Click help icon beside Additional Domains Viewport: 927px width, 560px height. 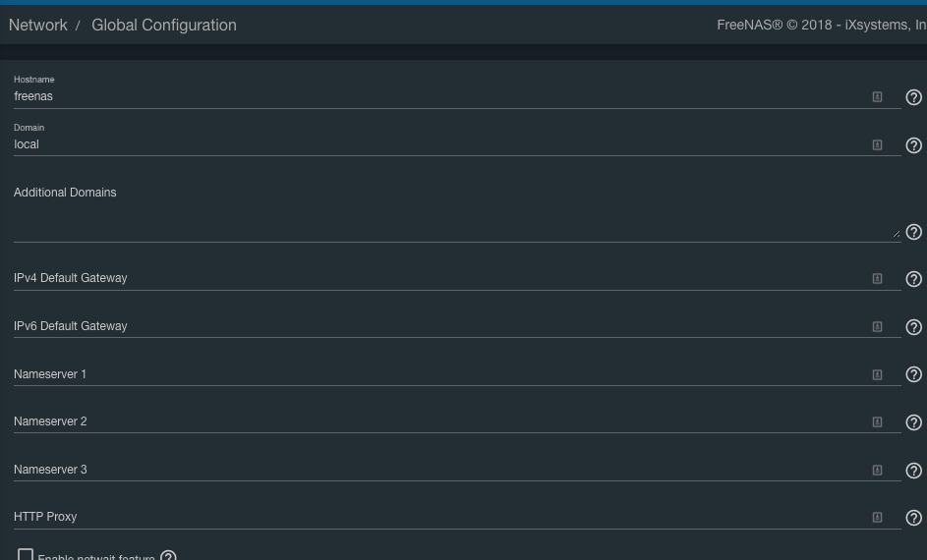[913, 233]
